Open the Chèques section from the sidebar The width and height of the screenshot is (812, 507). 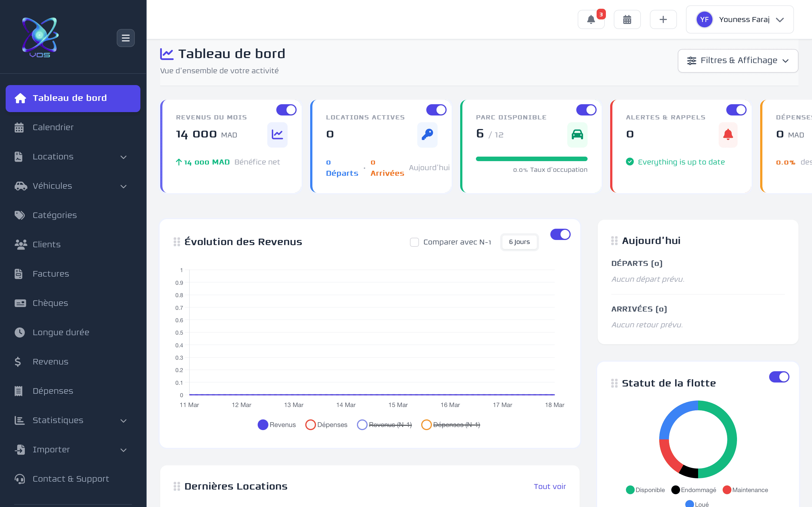50,303
